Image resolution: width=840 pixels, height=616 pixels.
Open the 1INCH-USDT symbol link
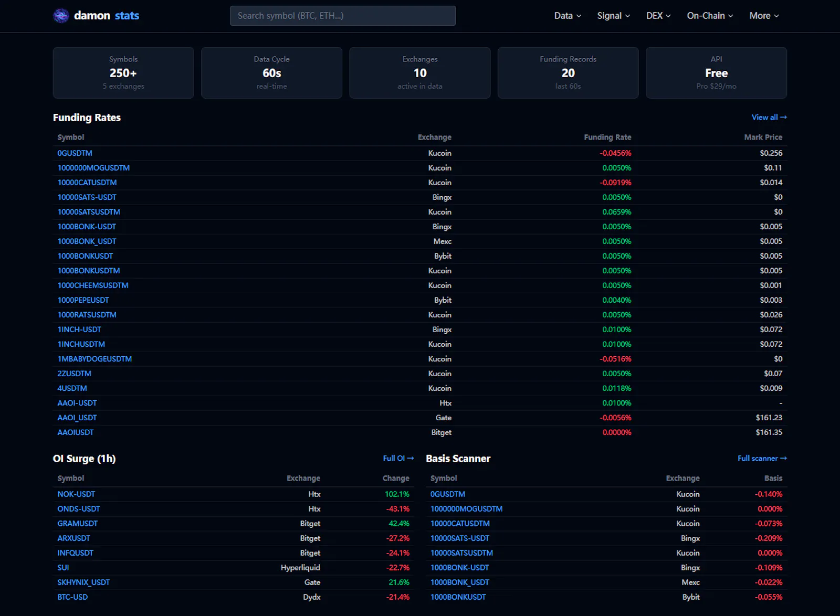[x=79, y=330]
